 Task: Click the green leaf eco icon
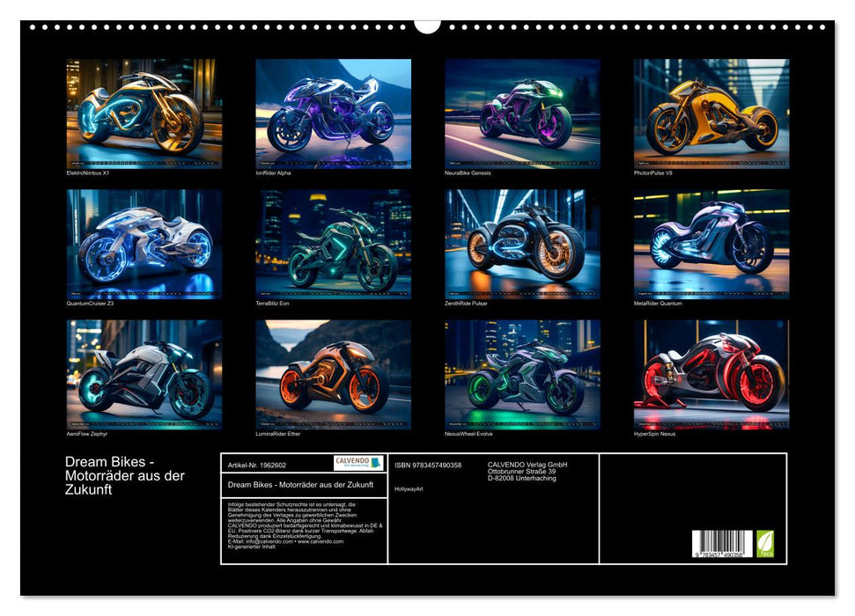click(x=765, y=542)
